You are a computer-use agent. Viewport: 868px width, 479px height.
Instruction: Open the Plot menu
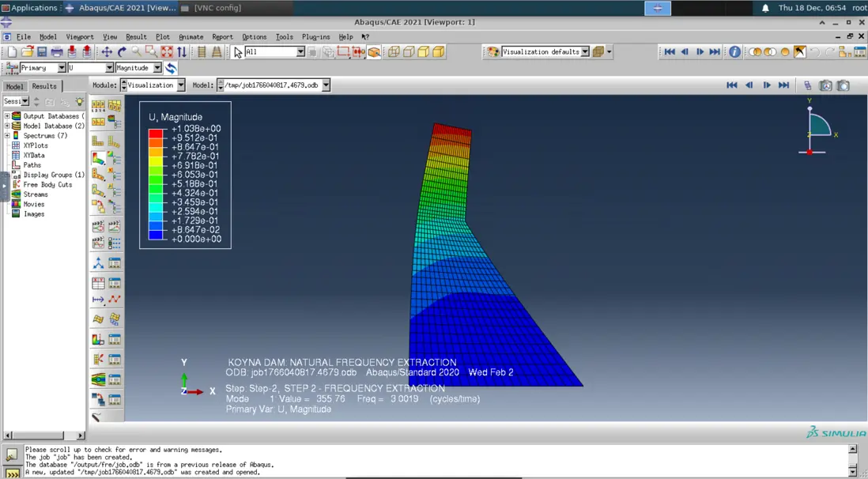coord(162,37)
